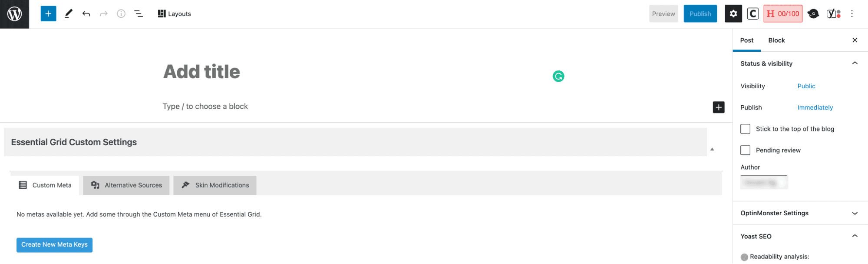Open document details info icon
The height and width of the screenshot is (264, 868).
click(121, 14)
